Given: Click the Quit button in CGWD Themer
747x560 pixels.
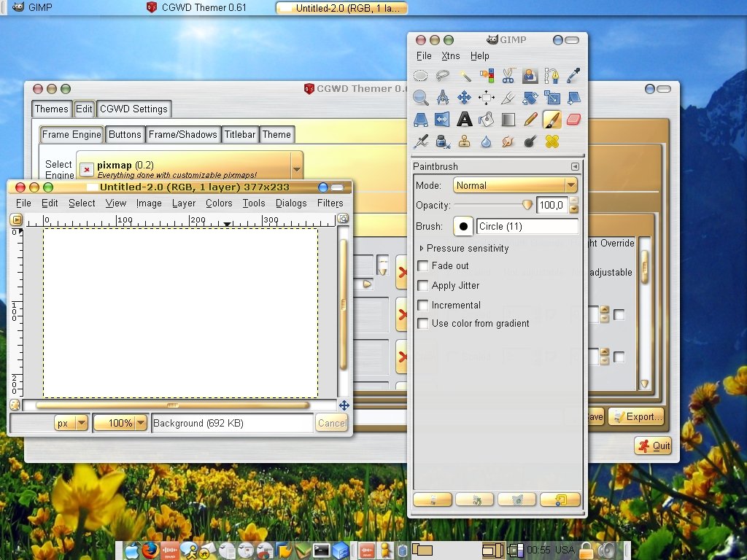Looking at the screenshot, I should point(653,446).
